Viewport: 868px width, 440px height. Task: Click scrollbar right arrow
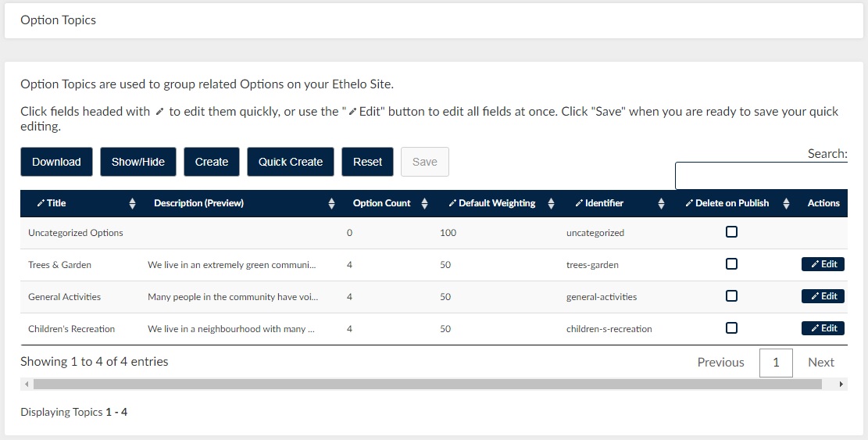841,384
